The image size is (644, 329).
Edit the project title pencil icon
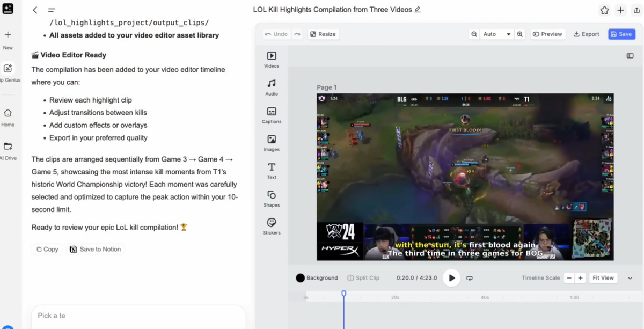coord(418,10)
